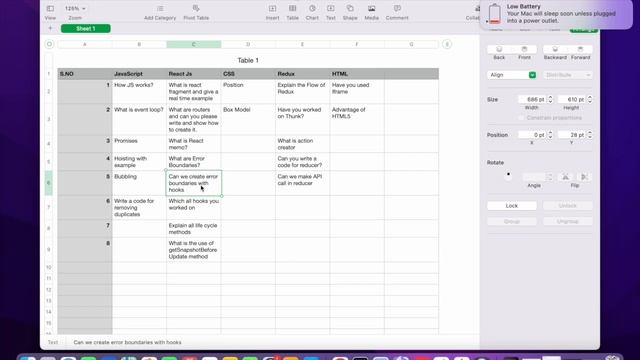Click the Table toolbar icon

point(292,9)
